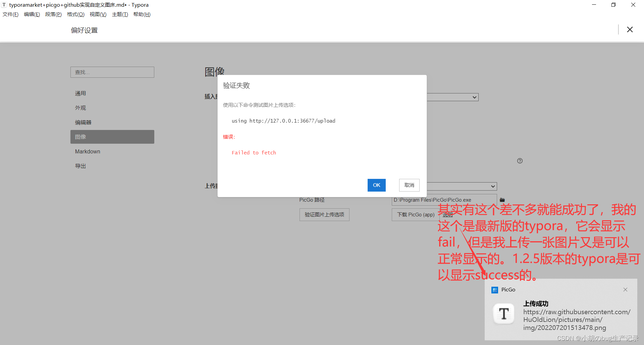Select 通用 in the settings sidebar
Viewport: 644px width, 345px height.
tap(80, 93)
